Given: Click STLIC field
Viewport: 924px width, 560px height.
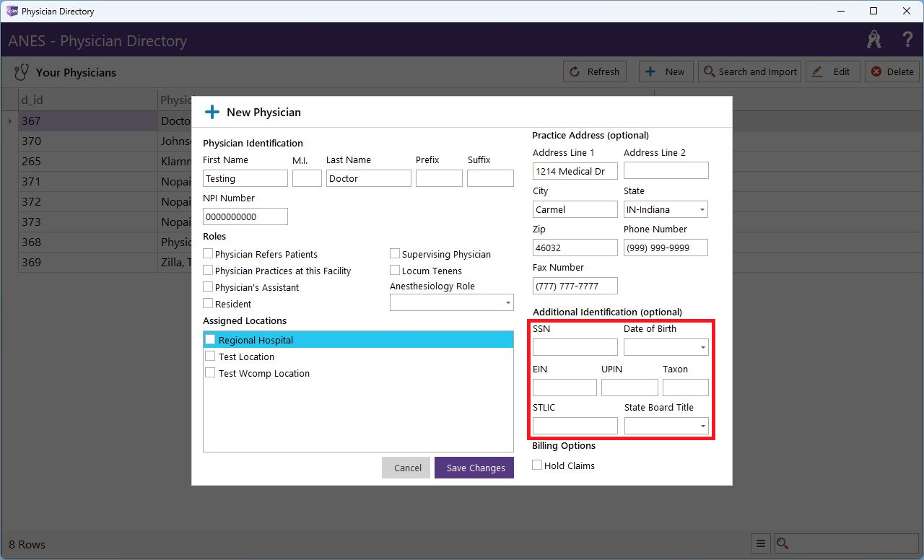Looking at the screenshot, I should coord(575,426).
